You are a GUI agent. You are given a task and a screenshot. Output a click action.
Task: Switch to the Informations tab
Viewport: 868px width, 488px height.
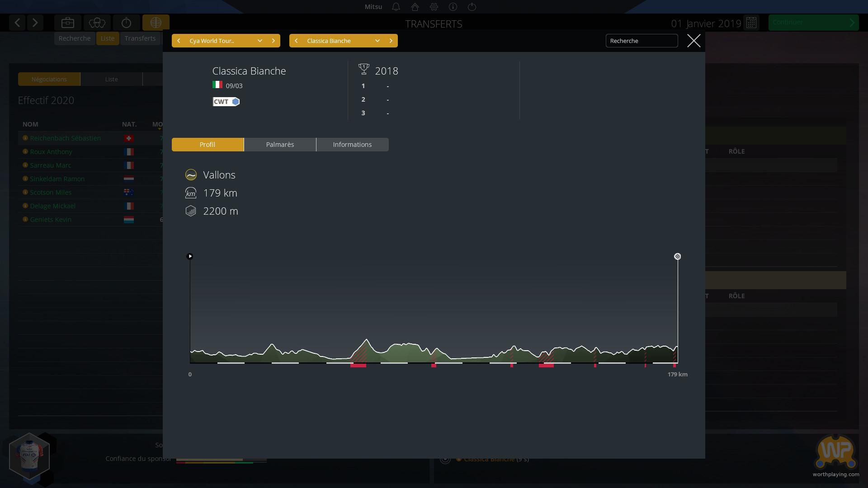(352, 145)
